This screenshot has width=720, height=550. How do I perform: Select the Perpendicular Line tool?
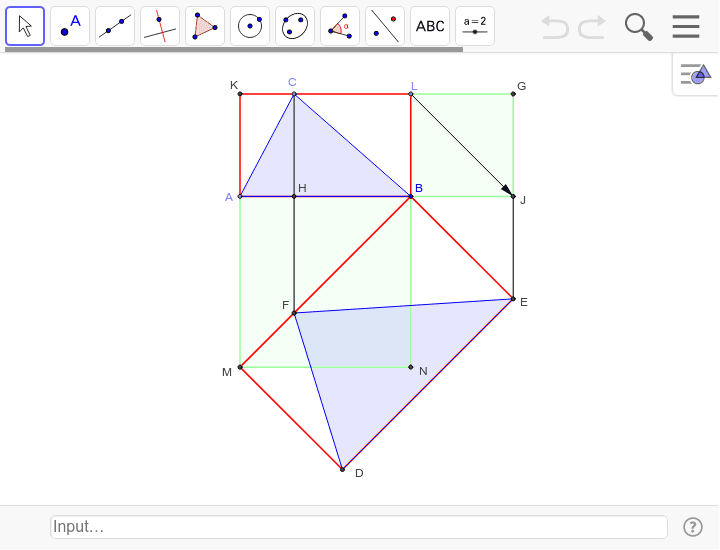coord(160,26)
